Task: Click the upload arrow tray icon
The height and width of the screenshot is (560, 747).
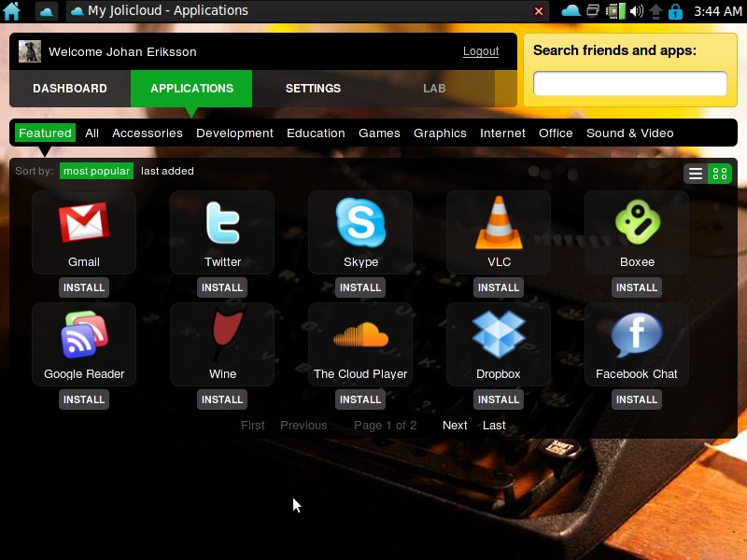Action: [x=656, y=11]
